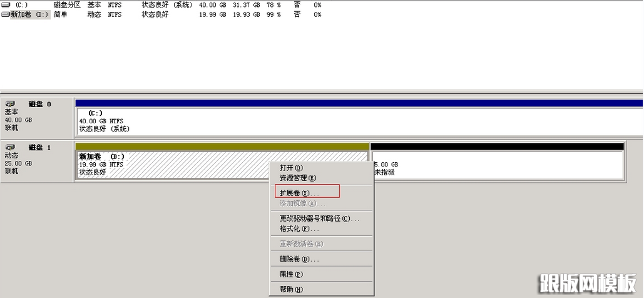
Task: Click the (C:) volume icon in list
Action: 6,5
